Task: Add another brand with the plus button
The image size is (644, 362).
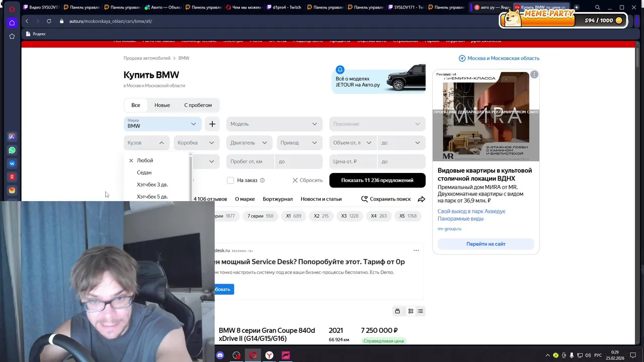Action: (212, 124)
